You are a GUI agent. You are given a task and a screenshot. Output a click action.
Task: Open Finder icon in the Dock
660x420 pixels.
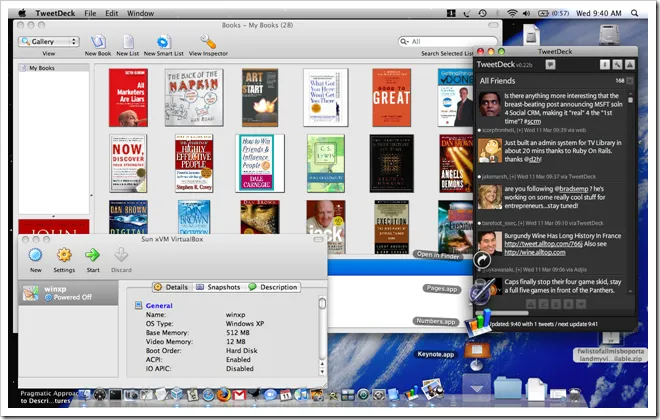[x=85, y=394]
